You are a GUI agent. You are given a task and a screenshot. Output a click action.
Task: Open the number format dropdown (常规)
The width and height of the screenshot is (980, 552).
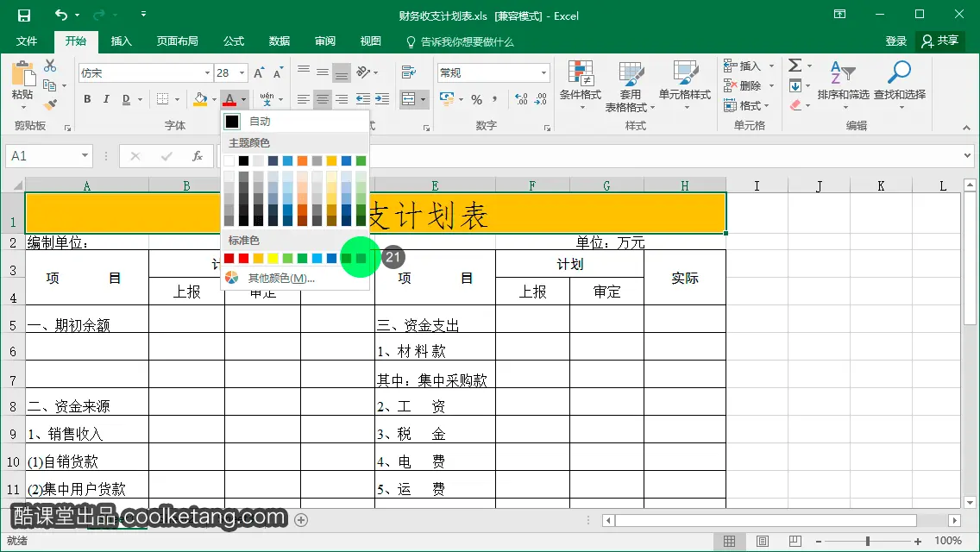543,72
